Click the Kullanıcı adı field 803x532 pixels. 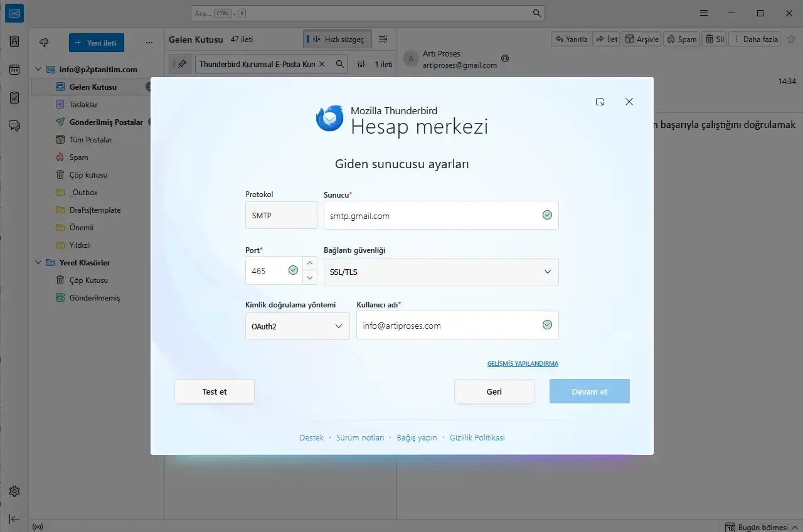coord(457,326)
